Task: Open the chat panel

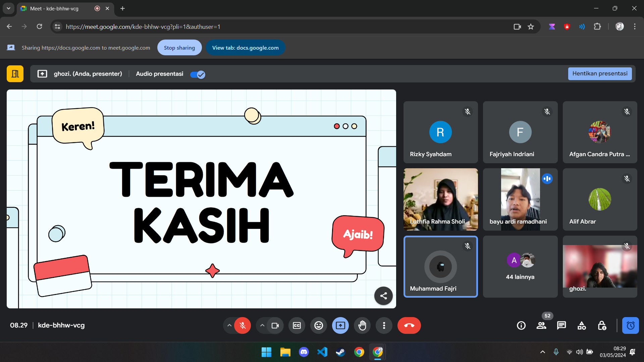Action: click(x=561, y=325)
